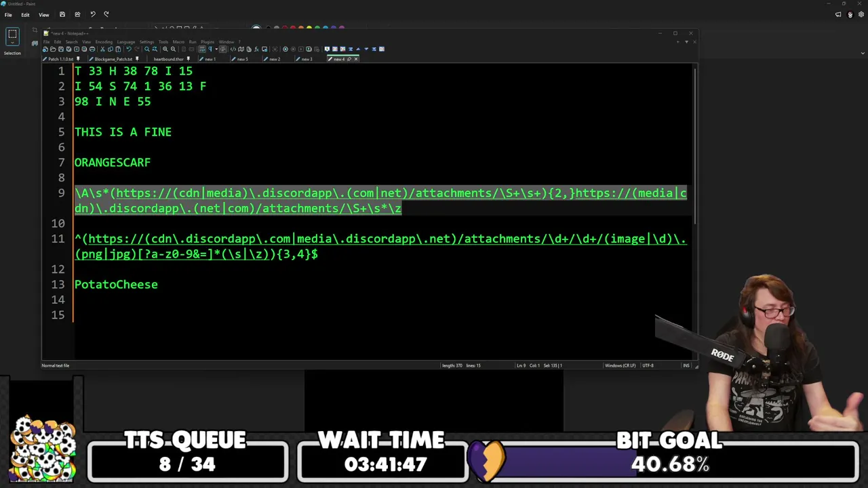Click the Paint Share icon

coord(77,14)
